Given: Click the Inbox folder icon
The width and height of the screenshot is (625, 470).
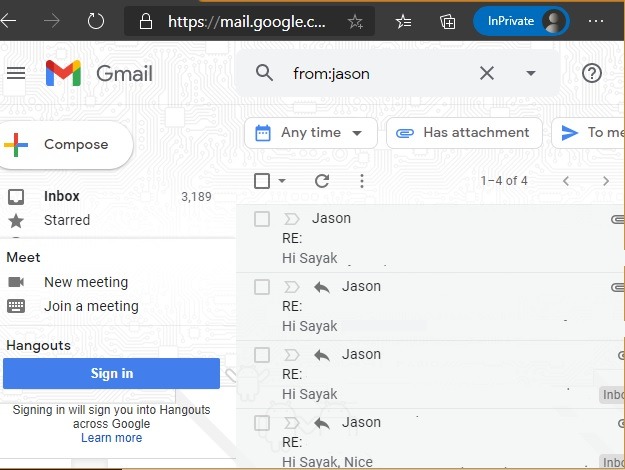Looking at the screenshot, I should click(16, 197).
